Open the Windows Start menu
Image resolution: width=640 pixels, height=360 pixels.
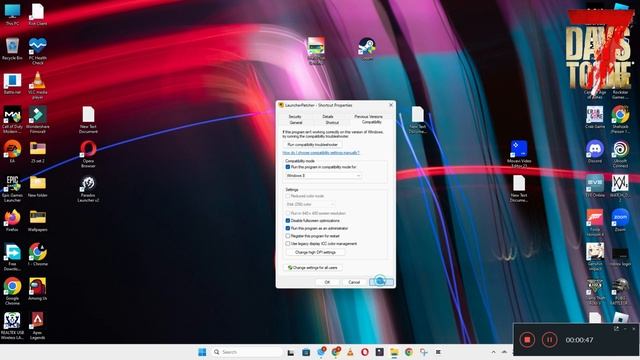(x=202, y=352)
